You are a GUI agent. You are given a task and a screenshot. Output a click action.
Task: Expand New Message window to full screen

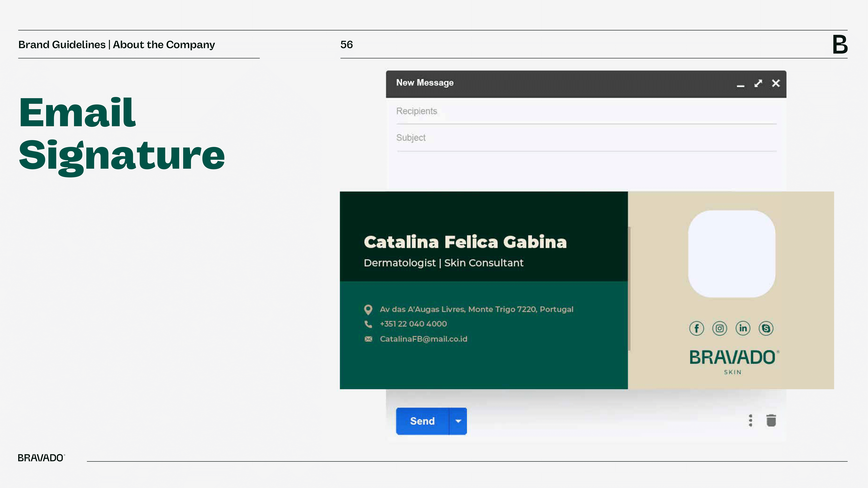tap(758, 83)
